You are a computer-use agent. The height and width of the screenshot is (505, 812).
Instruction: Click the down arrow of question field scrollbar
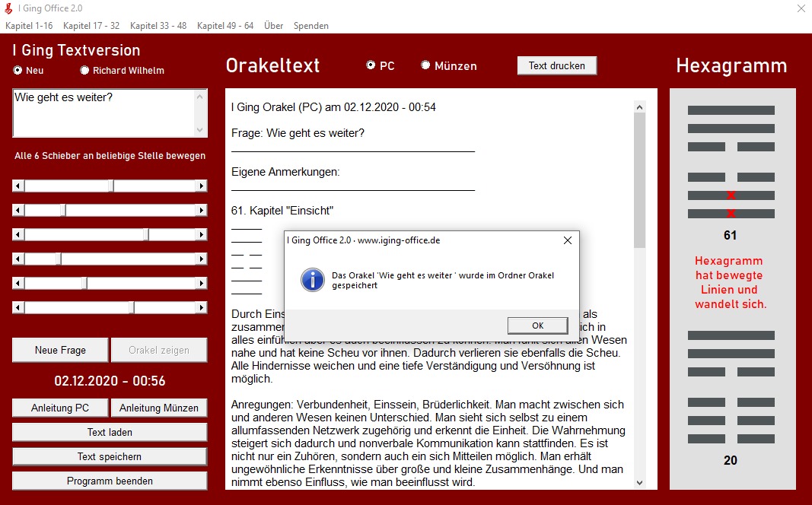(200, 130)
